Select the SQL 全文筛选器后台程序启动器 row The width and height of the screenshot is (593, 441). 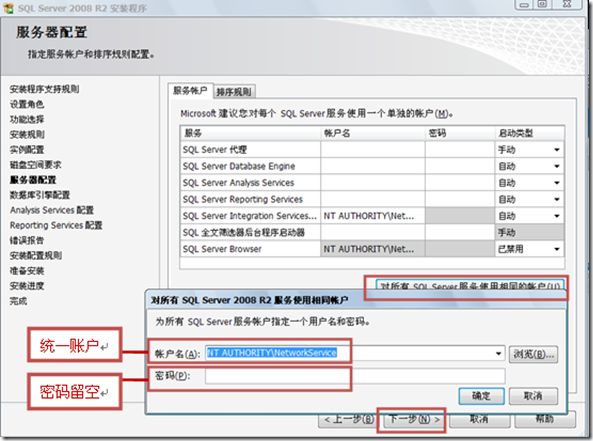click(372, 233)
